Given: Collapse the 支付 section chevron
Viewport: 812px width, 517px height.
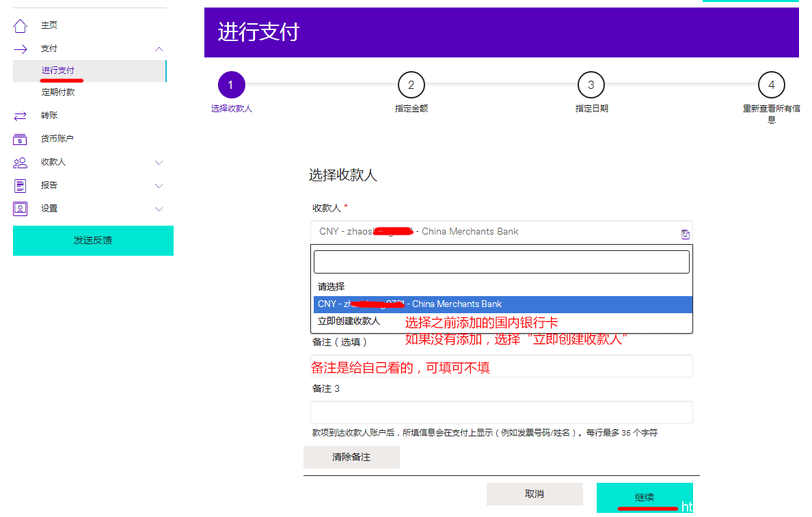Looking at the screenshot, I should (159, 48).
